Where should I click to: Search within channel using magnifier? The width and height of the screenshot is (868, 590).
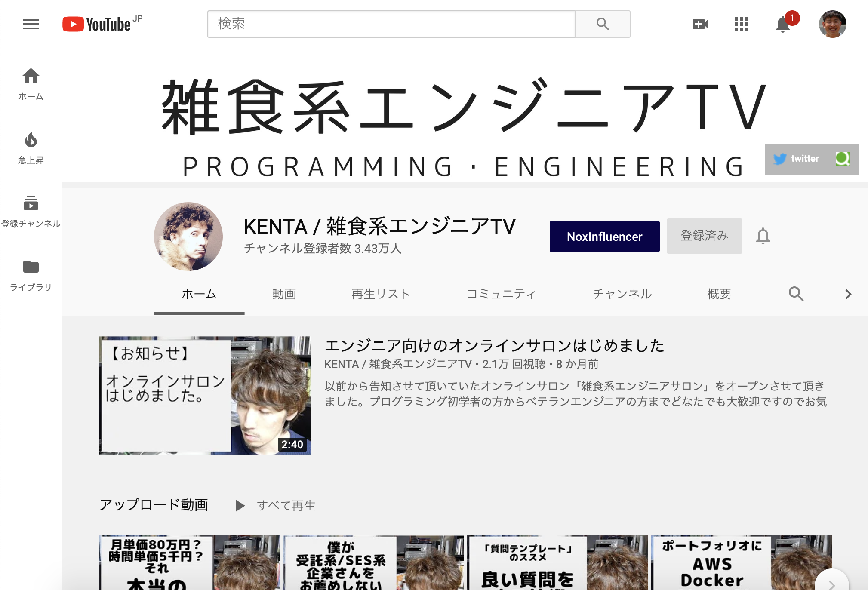tap(796, 294)
